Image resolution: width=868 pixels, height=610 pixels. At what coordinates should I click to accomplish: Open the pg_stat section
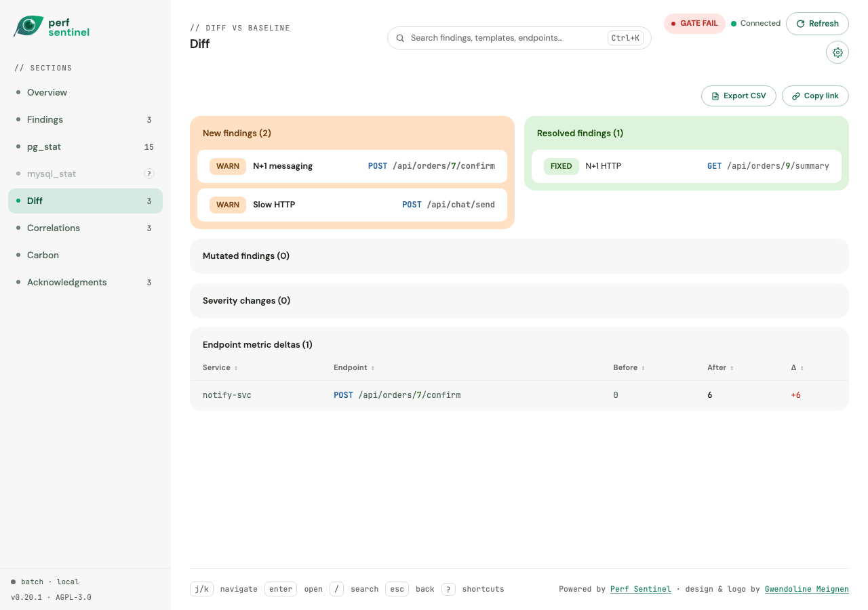pyautogui.click(x=85, y=146)
